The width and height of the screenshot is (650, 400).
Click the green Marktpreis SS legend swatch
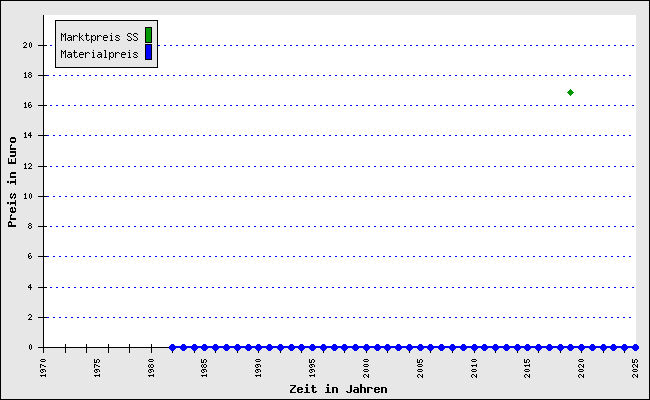(148, 35)
